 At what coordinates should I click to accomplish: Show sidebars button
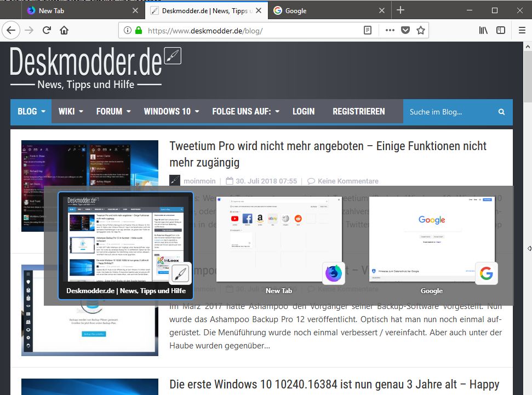tap(501, 30)
